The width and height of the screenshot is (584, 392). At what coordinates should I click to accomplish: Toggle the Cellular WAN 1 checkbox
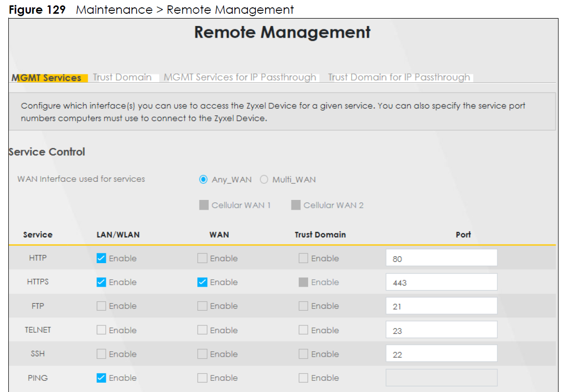pyautogui.click(x=204, y=205)
